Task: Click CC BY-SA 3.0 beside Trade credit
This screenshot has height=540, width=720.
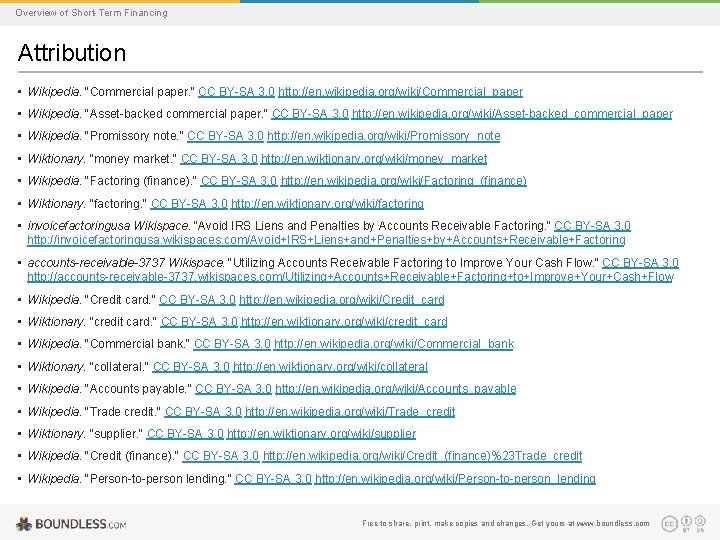Action: tap(203, 412)
